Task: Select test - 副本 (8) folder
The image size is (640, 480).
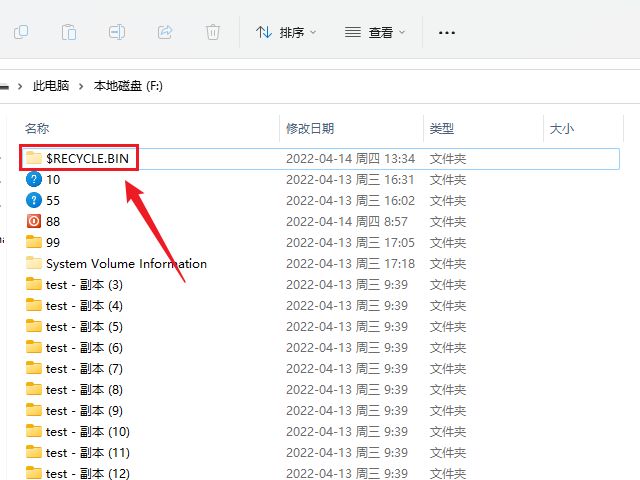Action: point(84,390)
